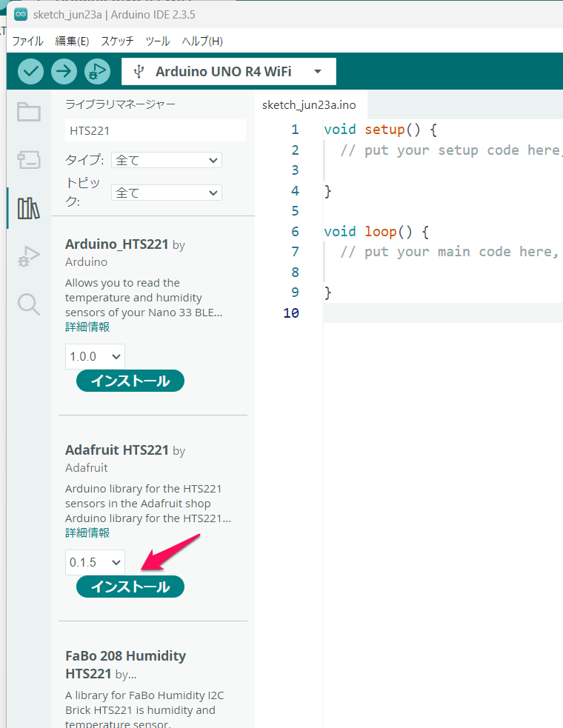Expand the タイプ filter dropdown
The width and height of the screenshot is (563, 728).
(x=166, y=160)
